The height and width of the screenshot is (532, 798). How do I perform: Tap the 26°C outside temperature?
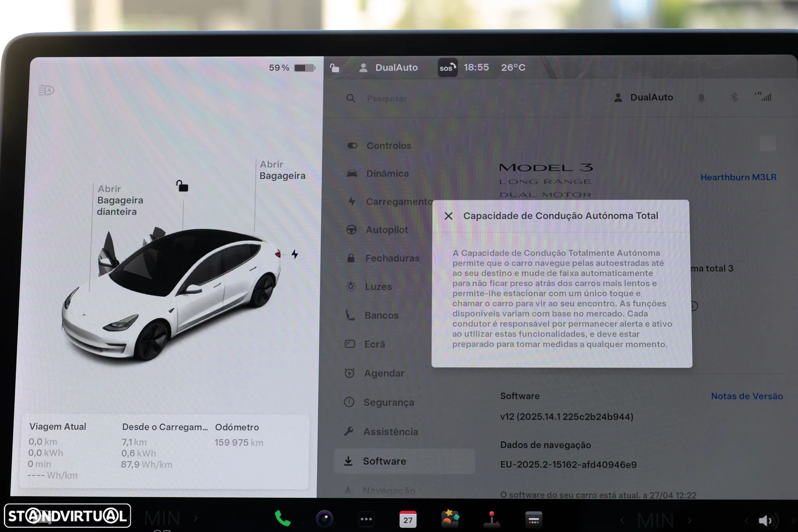pos(513,67)
